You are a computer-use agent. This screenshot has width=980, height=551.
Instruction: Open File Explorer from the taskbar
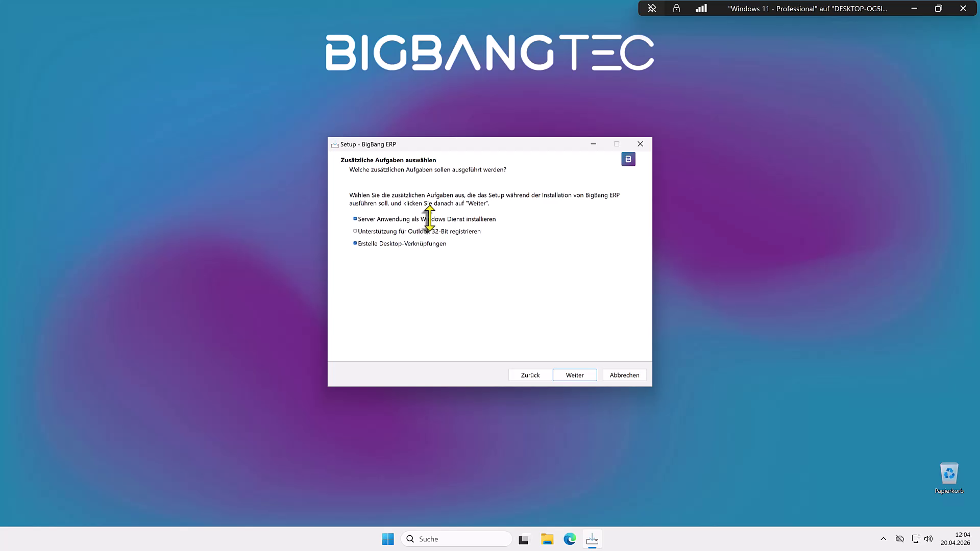coord(547,539)
